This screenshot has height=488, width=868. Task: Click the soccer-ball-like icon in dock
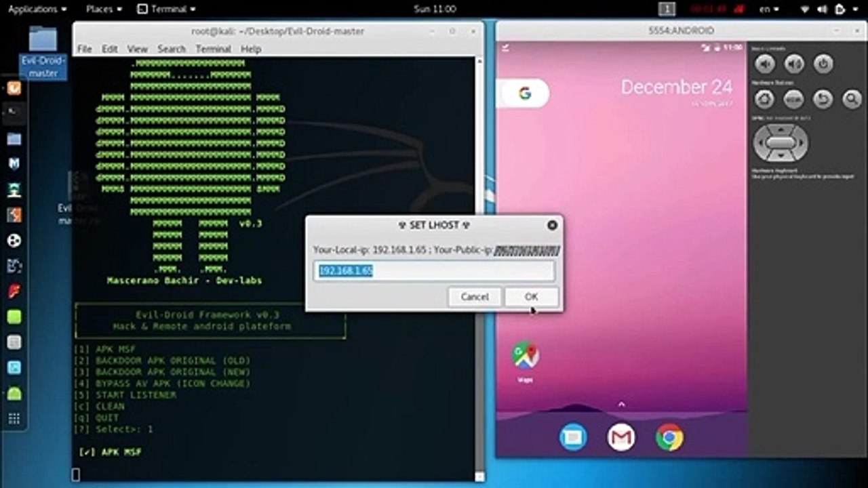point(14,241)
